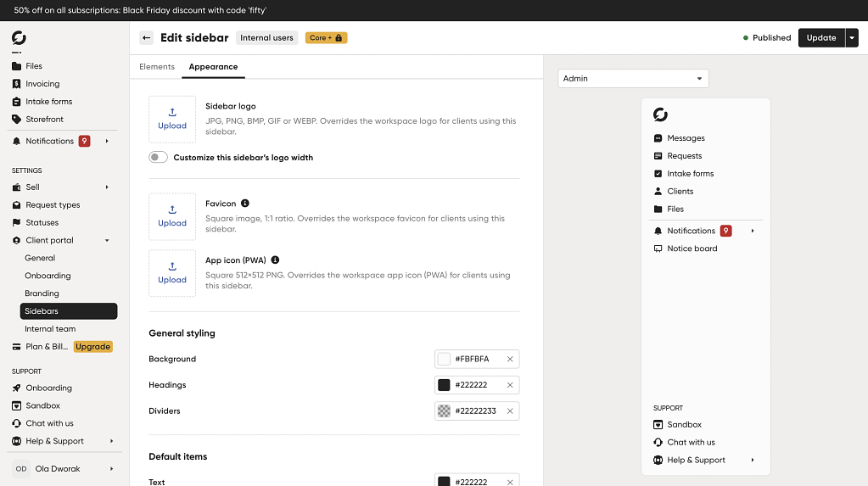Click Intake forms in preview sidebar
The height and width of the screenshot is (486, 868).
691,173
